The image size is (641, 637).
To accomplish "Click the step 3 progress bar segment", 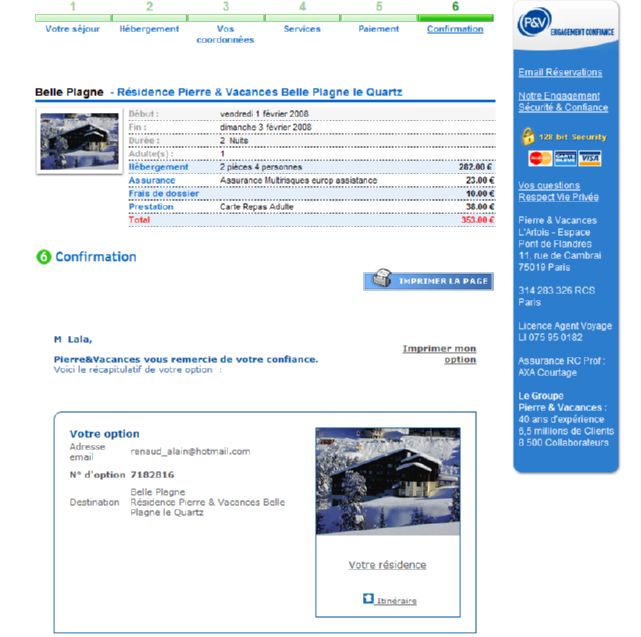I will [x=226, y=18].
